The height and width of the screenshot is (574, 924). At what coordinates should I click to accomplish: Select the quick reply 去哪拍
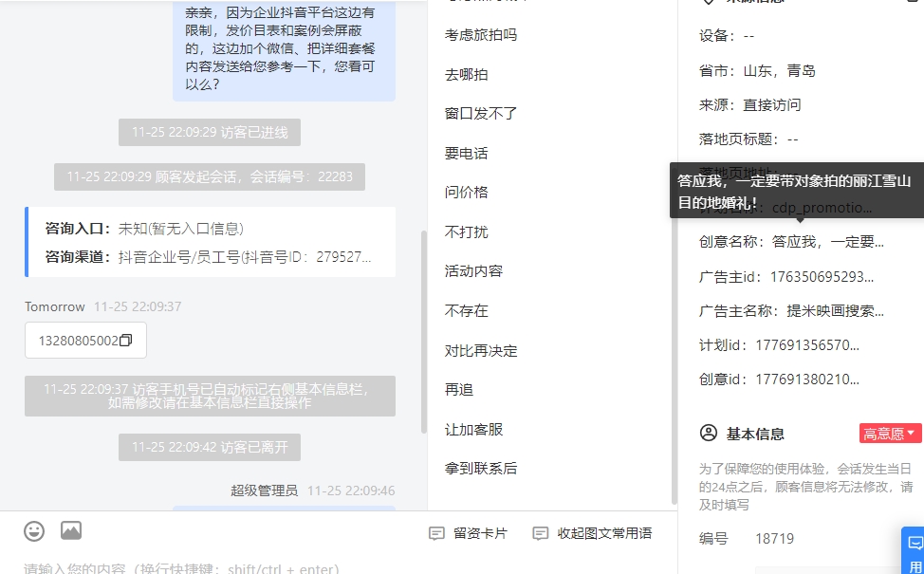tap(466, 74)
